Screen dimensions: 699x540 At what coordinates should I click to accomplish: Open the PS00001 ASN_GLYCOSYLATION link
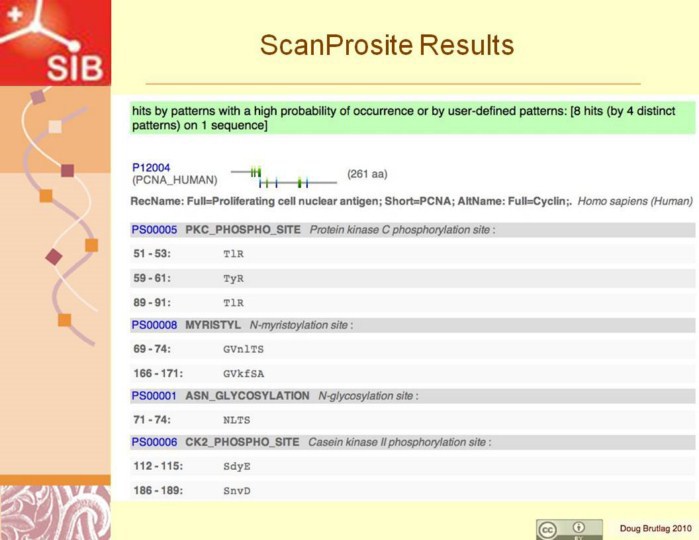click(x=154, y=396)
